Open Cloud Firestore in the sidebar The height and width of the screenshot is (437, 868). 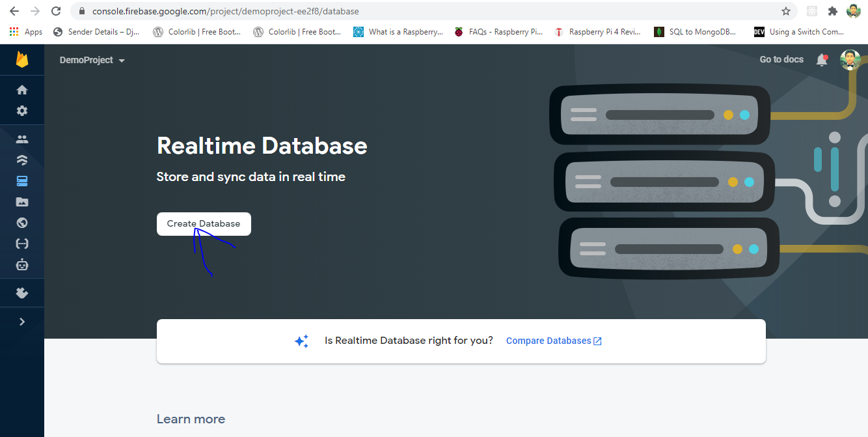coord(22,160)
